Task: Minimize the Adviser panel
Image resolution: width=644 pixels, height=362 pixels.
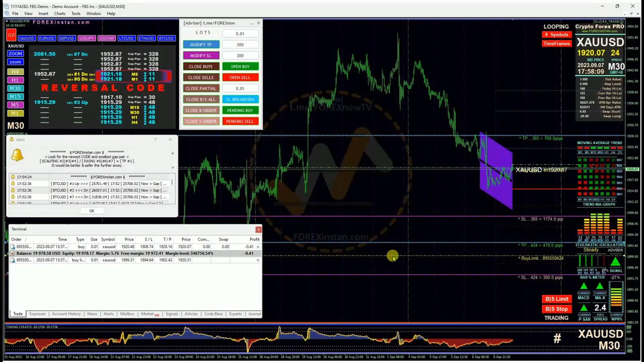Action: [x=252, y=23]
